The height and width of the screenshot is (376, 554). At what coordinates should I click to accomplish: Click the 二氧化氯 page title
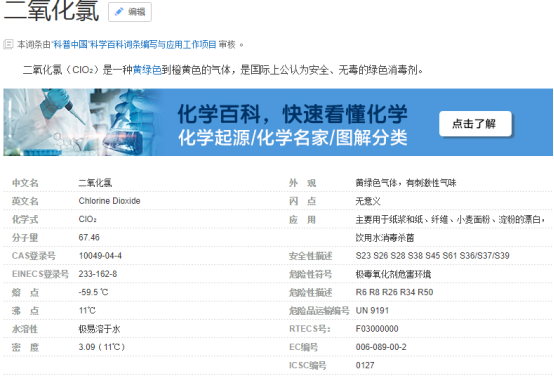(52, 11)
